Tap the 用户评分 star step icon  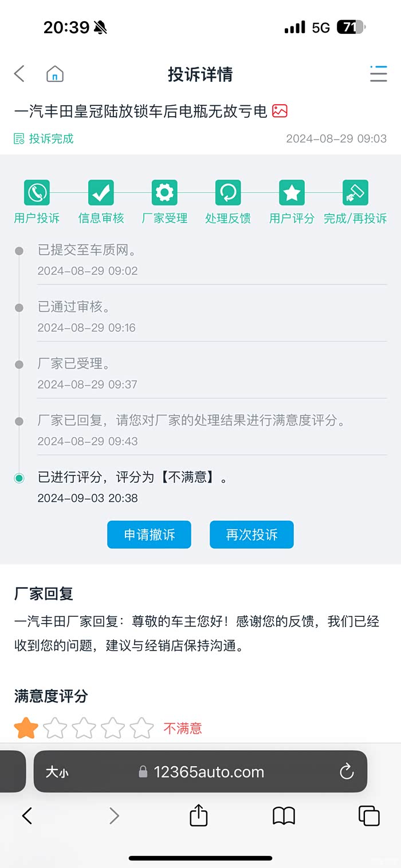point(292,193)
